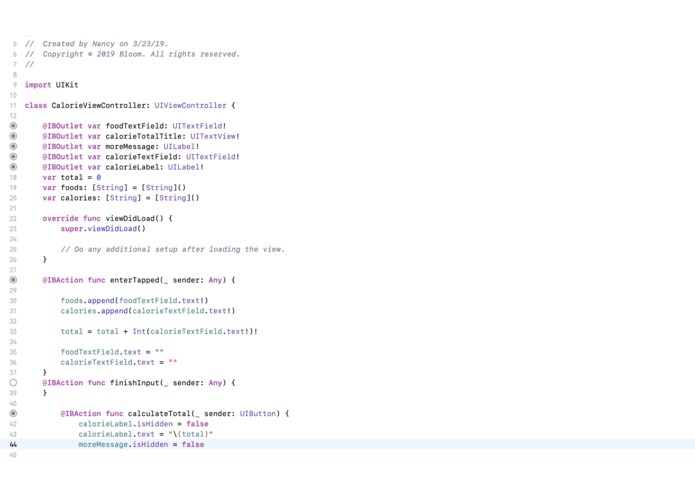This screenshot has height=494, width=695.
Task: Click the 'override' keyword
Action: (60, 218)
